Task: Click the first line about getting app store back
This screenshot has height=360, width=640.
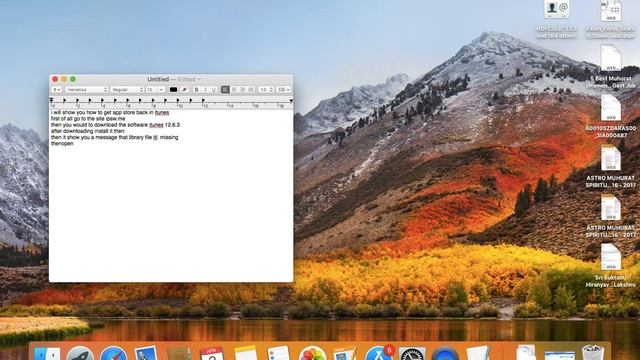Action: click(110, 112)
